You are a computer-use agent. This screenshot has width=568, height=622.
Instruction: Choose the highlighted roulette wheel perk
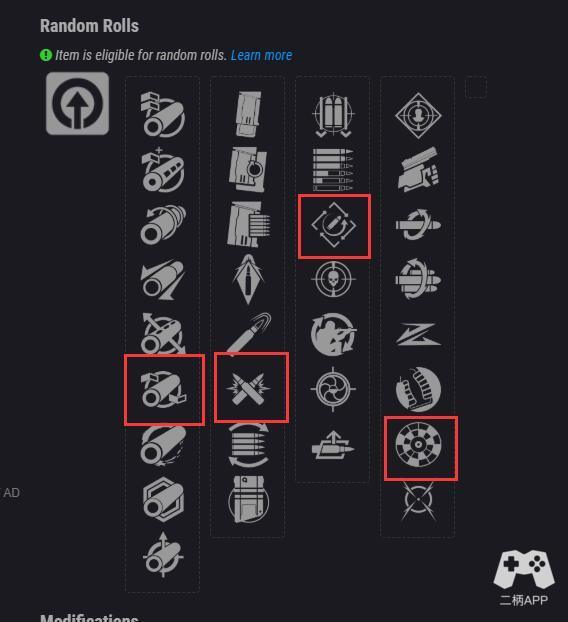(418, 445)
